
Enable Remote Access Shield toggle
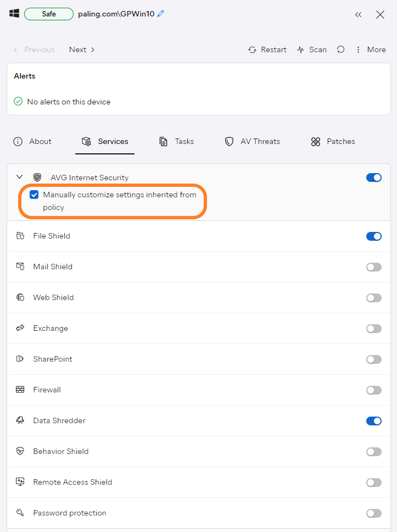pos(373,483)
